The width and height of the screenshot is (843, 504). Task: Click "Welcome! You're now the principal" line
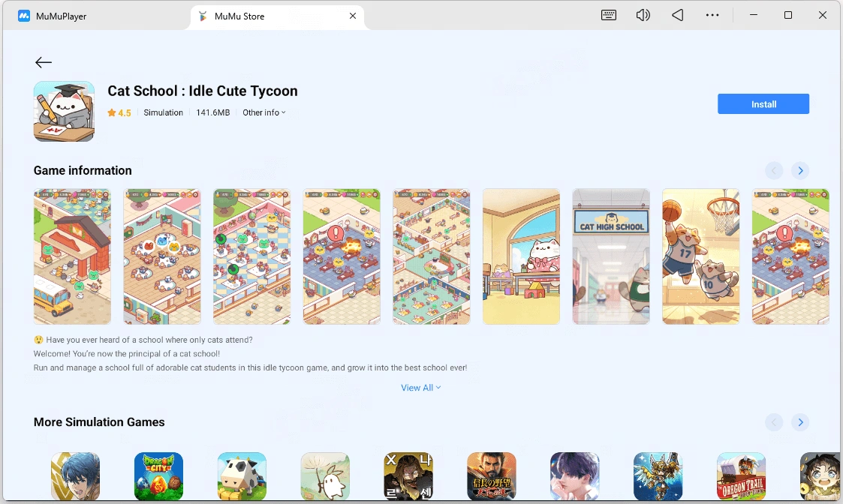click(x=127, y=354)
